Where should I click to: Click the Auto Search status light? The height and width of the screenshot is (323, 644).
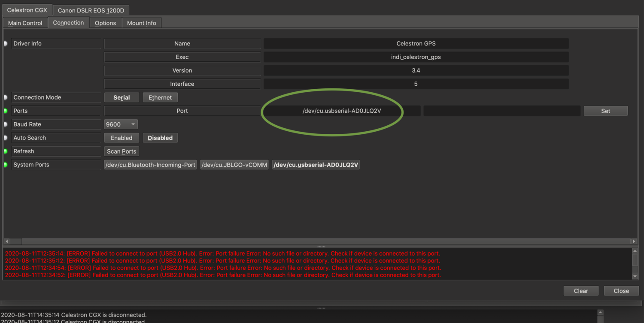click(6, 138)
